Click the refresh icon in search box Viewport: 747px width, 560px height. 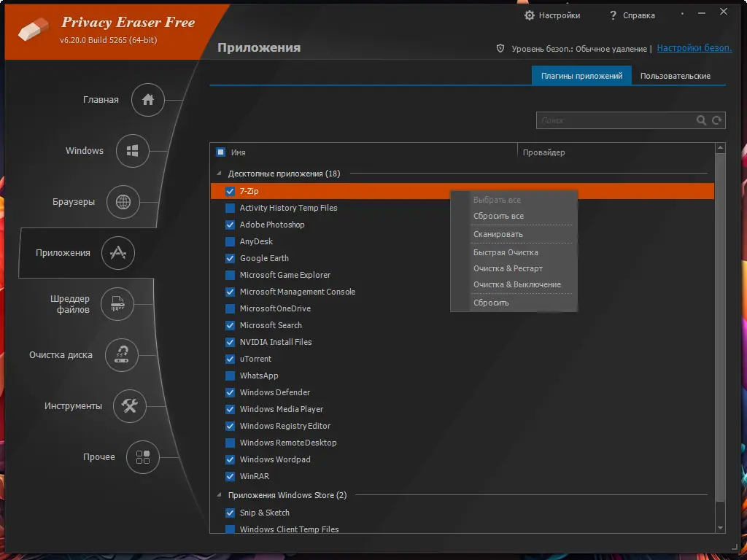pyautogui.click(x=716, y=120)
